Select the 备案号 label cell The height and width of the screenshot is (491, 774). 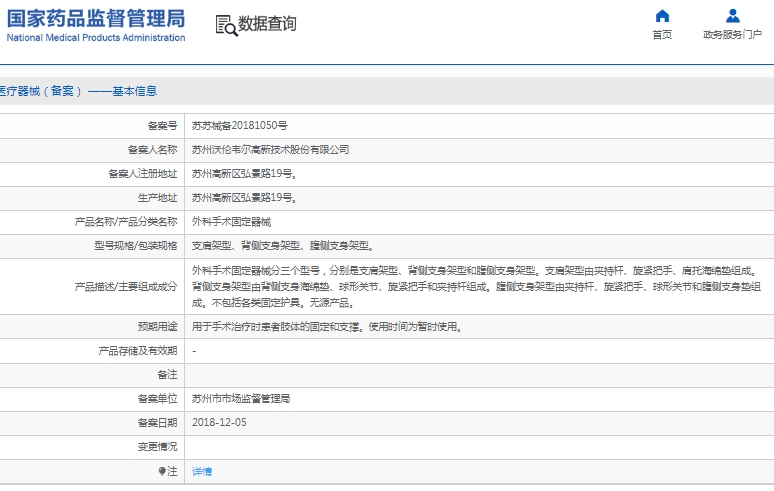click(x=162, y=126)
